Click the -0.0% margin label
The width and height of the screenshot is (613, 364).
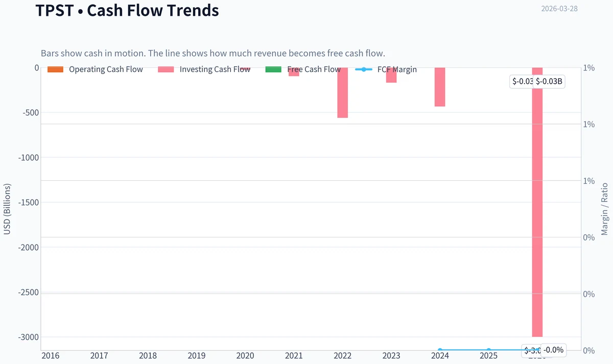pyautogui.click(x=553, y=350)
